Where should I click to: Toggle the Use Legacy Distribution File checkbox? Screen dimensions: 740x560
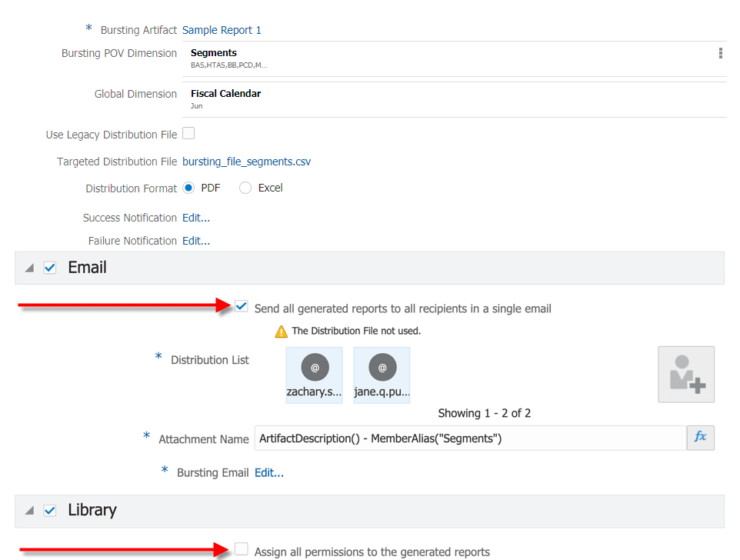tap(188, 134)
